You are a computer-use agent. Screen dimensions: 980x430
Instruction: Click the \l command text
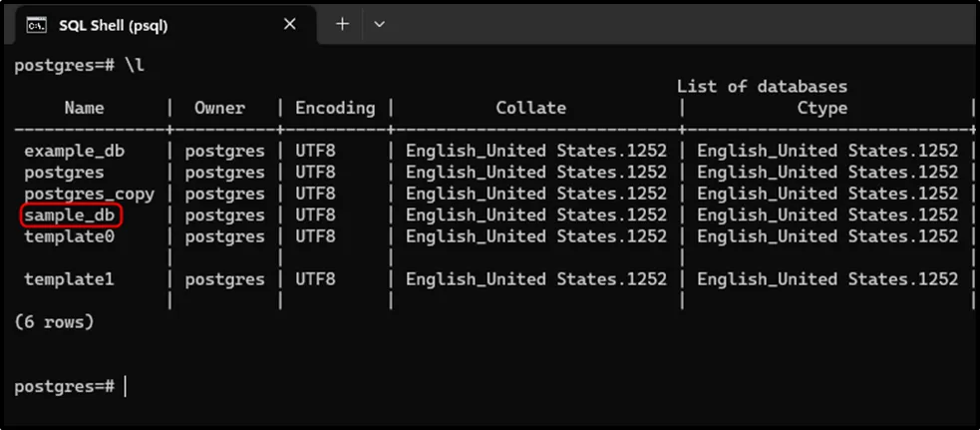[x=134, y=65]
